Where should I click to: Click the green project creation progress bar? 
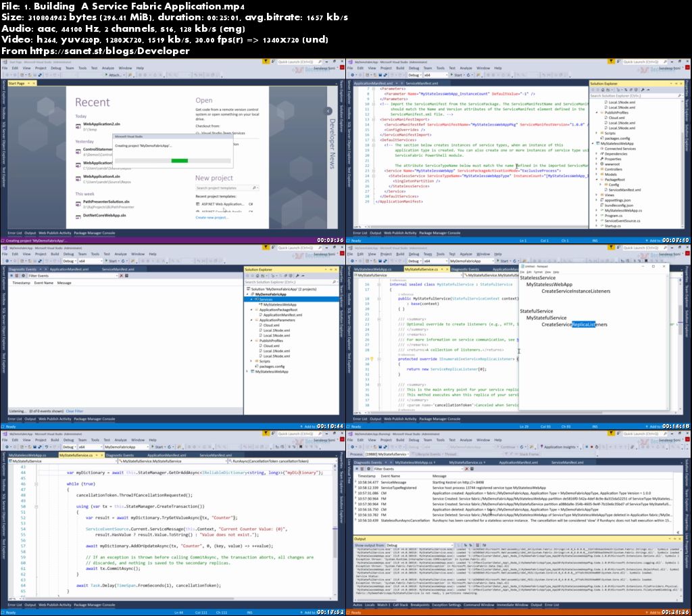click(179, 161)
